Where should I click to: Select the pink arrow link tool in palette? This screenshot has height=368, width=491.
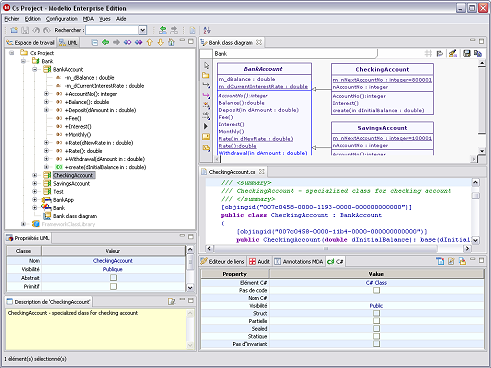(x=206, y=96)
